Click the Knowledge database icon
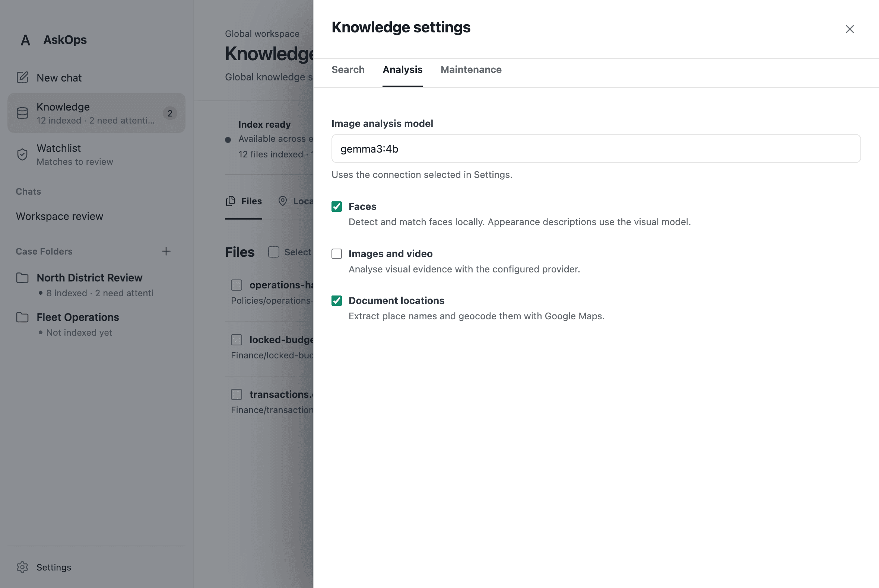 (x=22, y=113)
